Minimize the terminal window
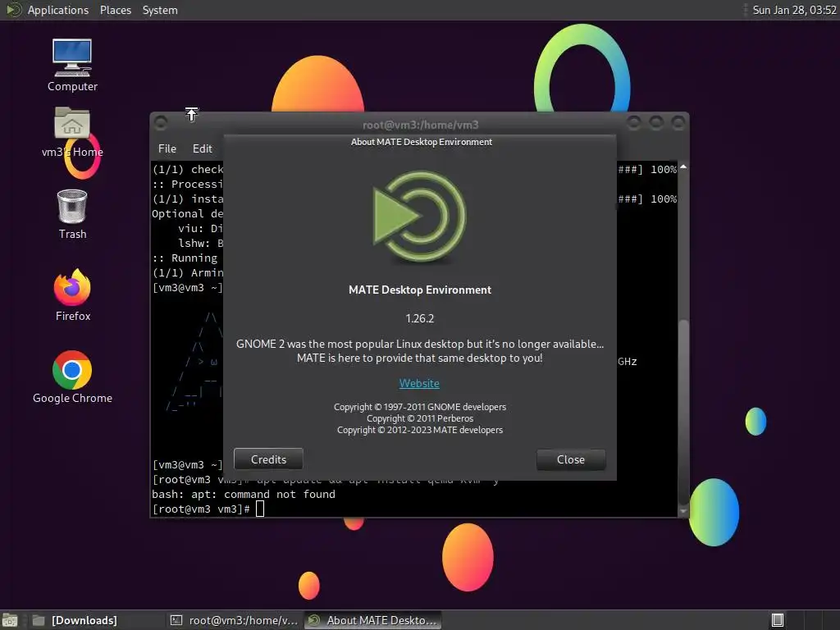This screenshot has width=840, height=630. (x=634, y=123)
